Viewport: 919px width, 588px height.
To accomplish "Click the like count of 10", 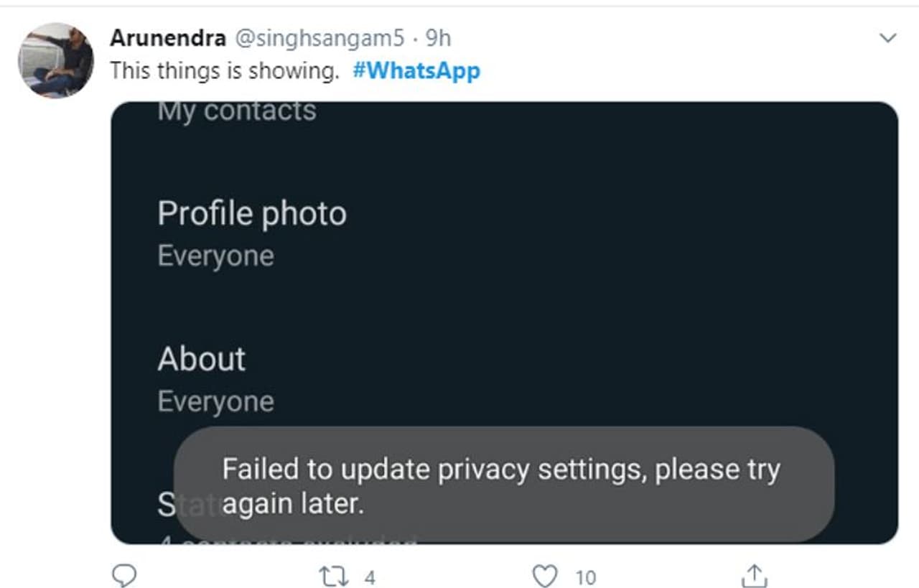I will (x=586, y=577).
